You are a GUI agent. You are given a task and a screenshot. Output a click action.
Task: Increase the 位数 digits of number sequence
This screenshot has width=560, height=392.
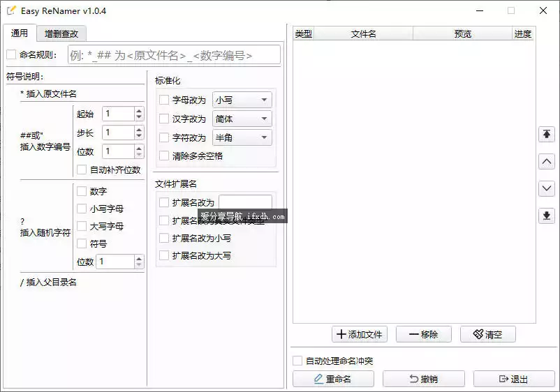139,148
